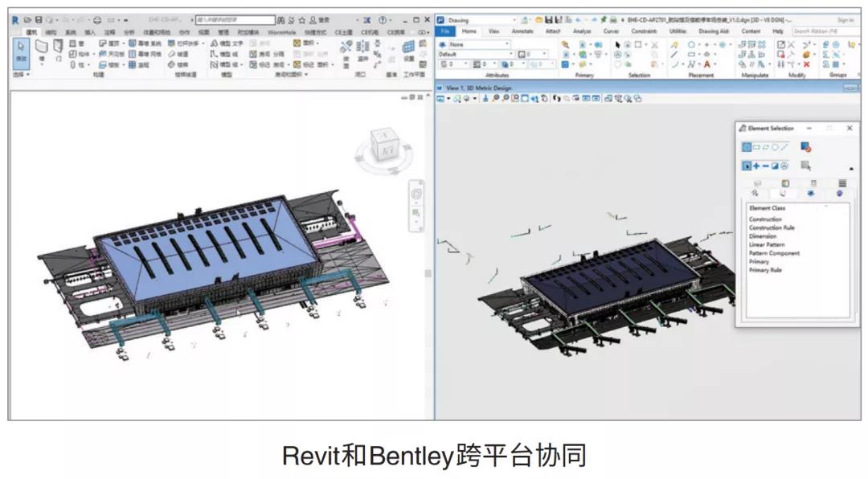This screenshot has width=868, height=479.
Task: Switch to the Drawing Aids tab in MicroStation
Action: (x=714, y=31)
